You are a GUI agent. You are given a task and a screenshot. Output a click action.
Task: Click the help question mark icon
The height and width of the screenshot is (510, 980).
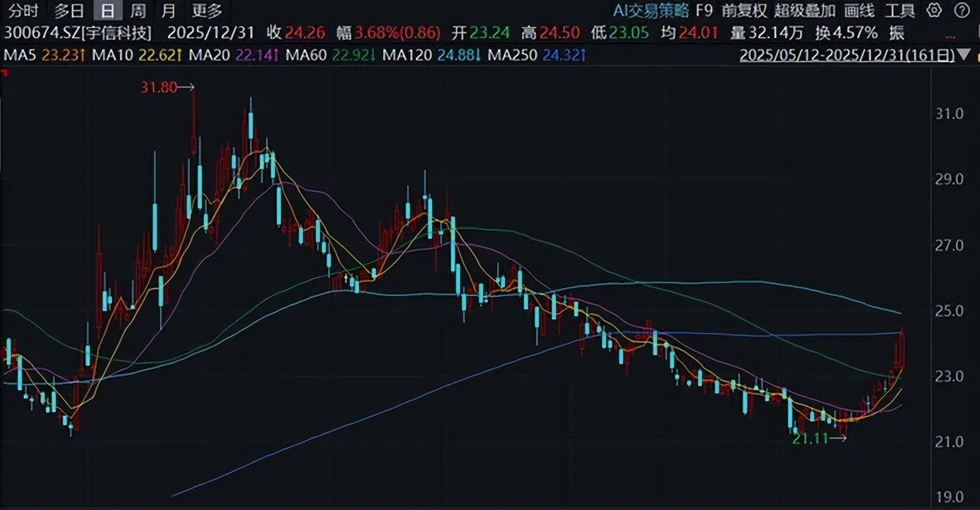pos(960,11)
